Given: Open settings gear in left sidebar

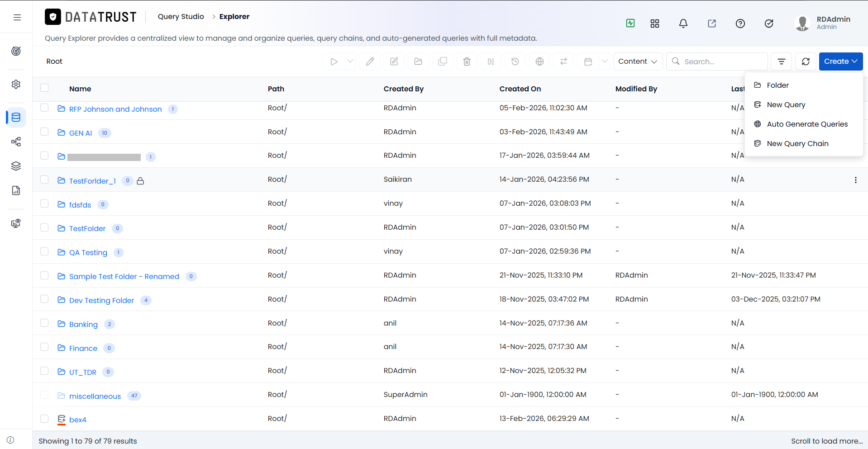Looking at the screenshot, I should [16, 84].
